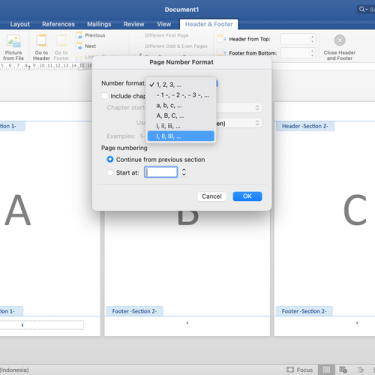This screenshot has width=375, height=375.
Task: Open the References ribbon tab
Action: [x=58, y=24]
